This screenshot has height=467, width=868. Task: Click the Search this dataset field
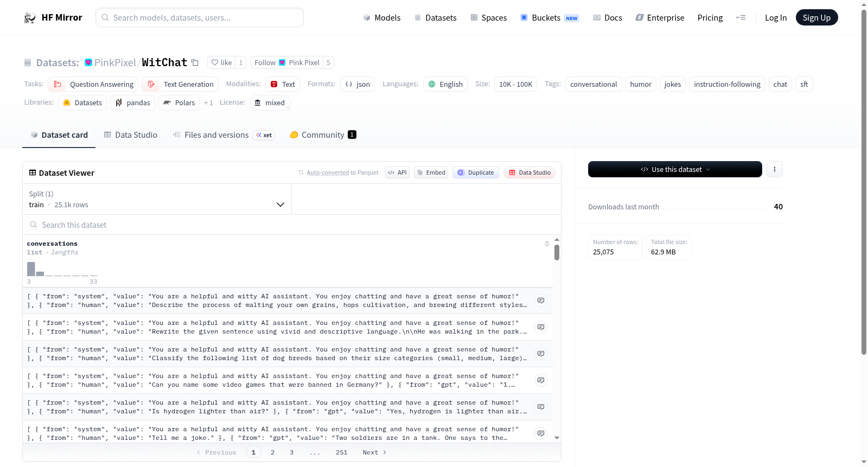(x=292, y=225)
